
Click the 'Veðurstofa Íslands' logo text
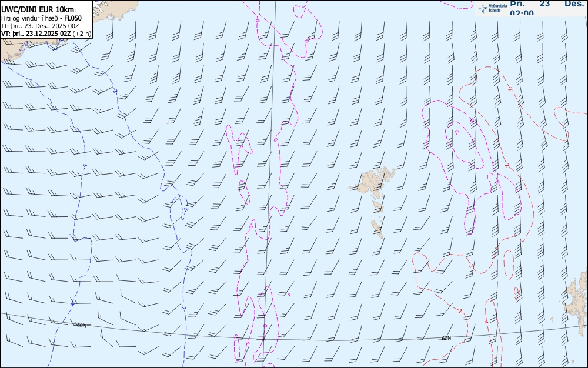(497, 8)
